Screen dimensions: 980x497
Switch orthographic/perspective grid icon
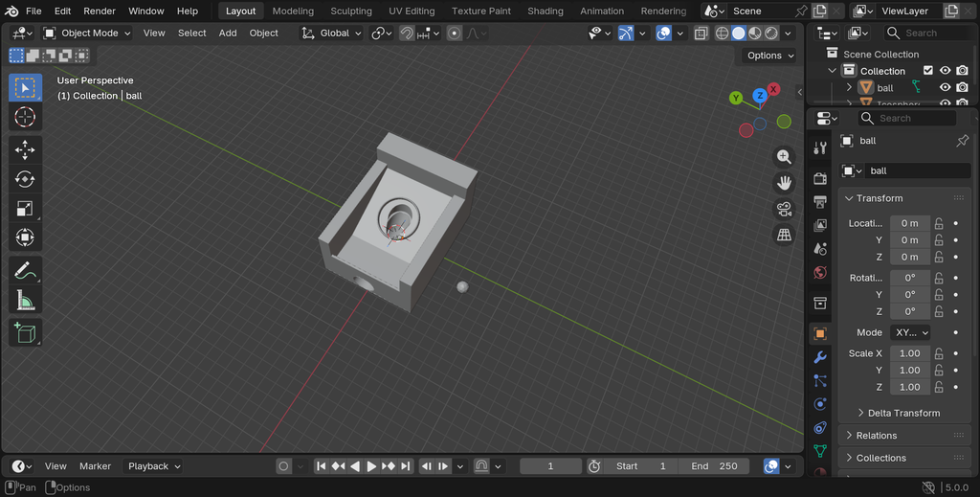pos(784,235)
